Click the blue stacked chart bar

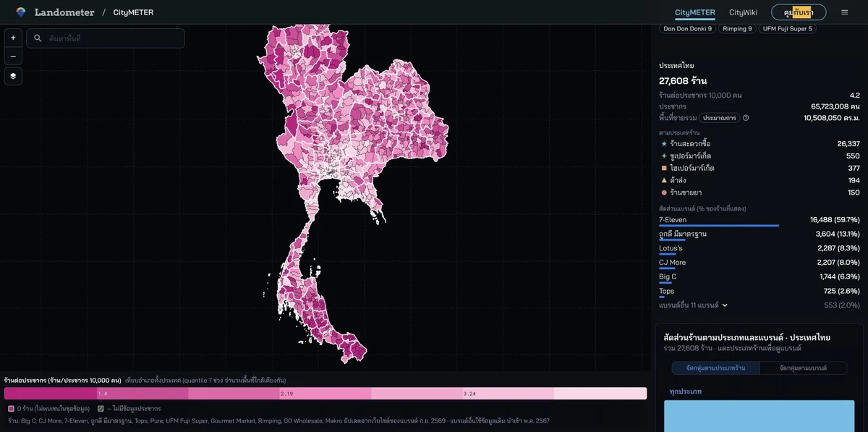tap(759, 416)
